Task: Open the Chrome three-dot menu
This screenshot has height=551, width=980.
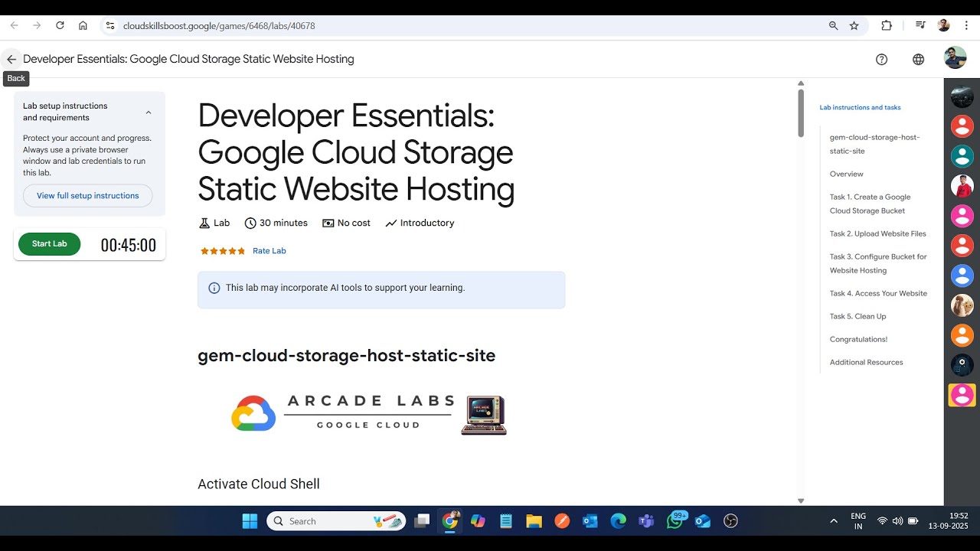Action: (x=966, y=25)
